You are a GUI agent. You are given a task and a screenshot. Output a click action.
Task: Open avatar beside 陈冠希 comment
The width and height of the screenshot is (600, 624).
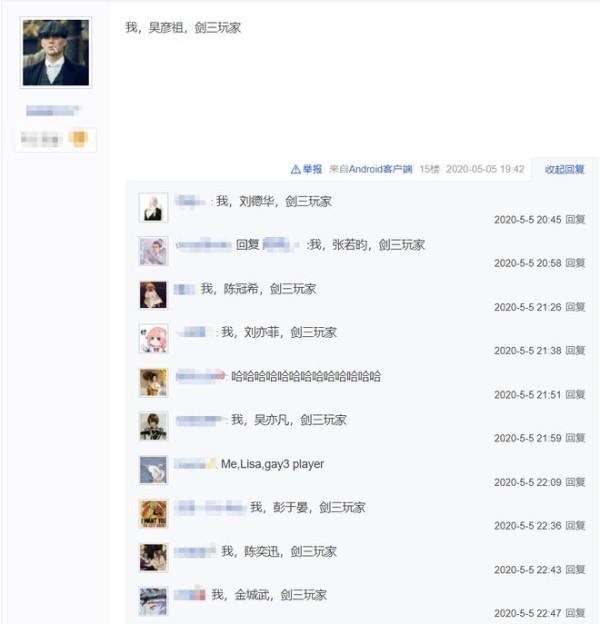(x=153, y=295)
